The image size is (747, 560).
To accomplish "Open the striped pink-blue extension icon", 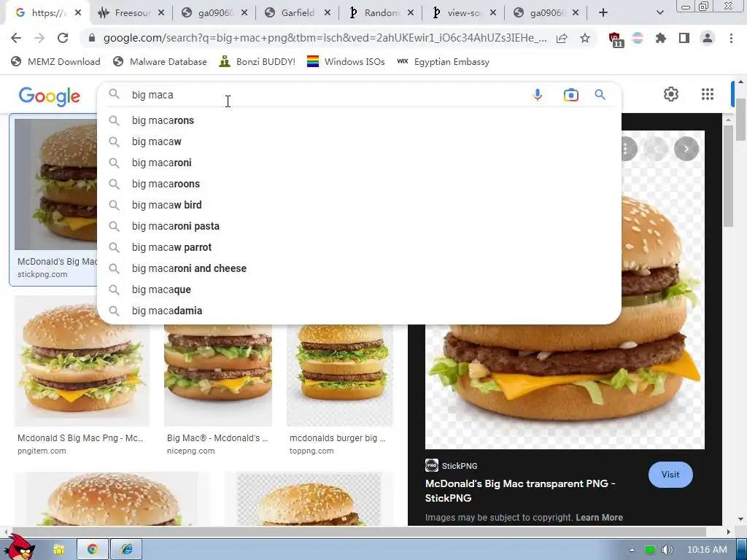I will coord(638,38).
